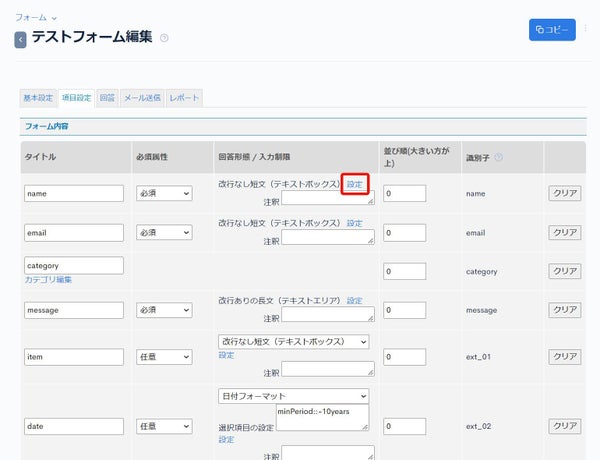Open 任意 dropdown in item row
The image size is (600, 460).
pyautogui.click(x=164, y=357)
